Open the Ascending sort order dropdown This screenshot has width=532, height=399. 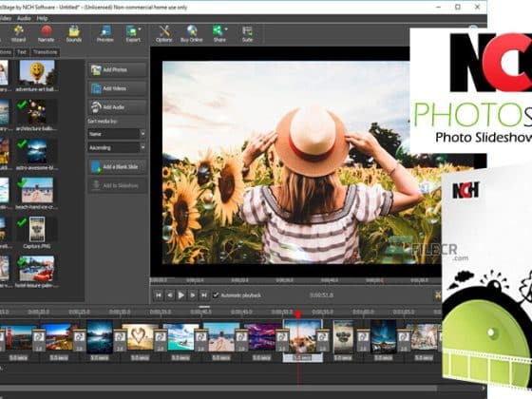(x=117, y=147)
